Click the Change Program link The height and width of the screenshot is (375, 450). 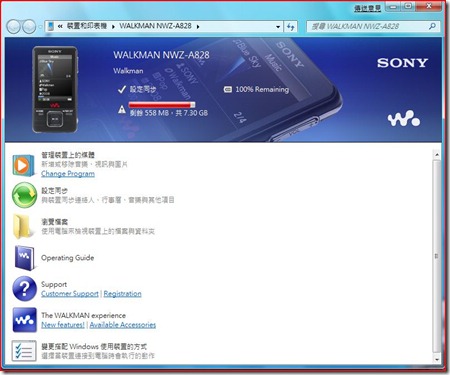68,174
